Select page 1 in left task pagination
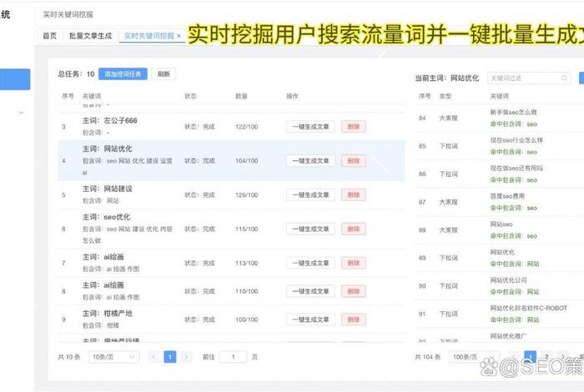 coord(170,357)
